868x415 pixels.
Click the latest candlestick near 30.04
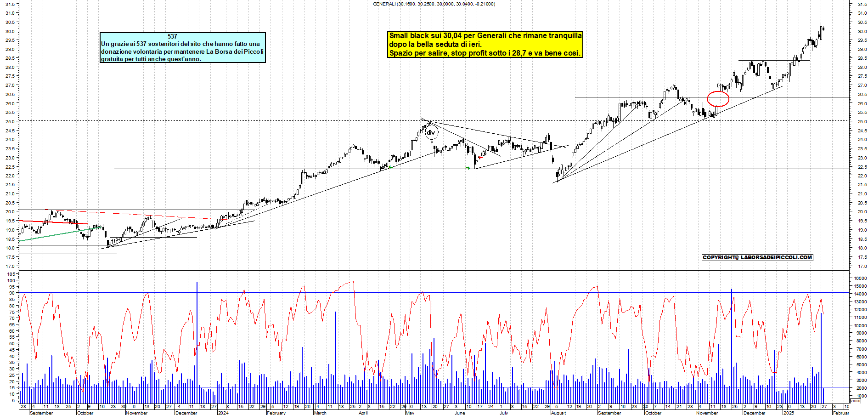tap(823, 28)
